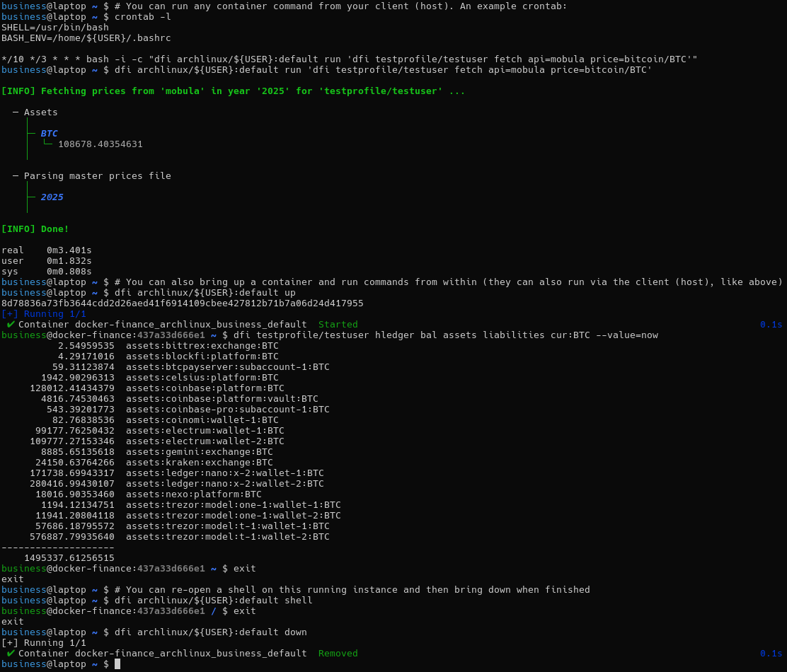Click the green checkmark beside the Started container line

click(11, 324)
